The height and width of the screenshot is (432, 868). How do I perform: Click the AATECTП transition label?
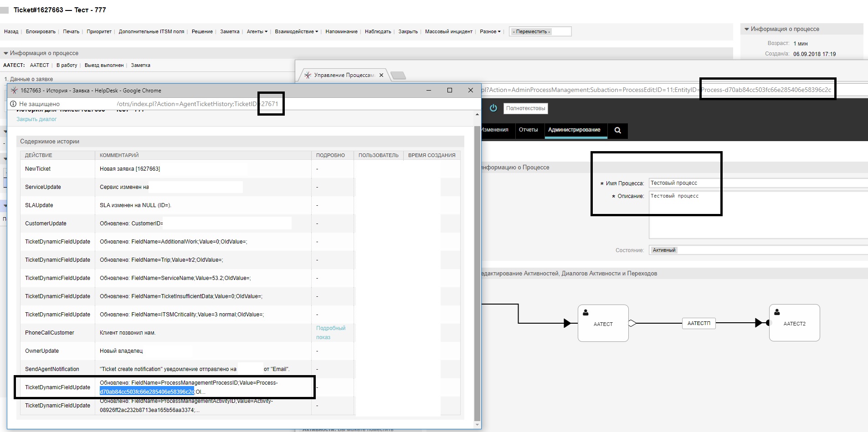tap(699, 323)
